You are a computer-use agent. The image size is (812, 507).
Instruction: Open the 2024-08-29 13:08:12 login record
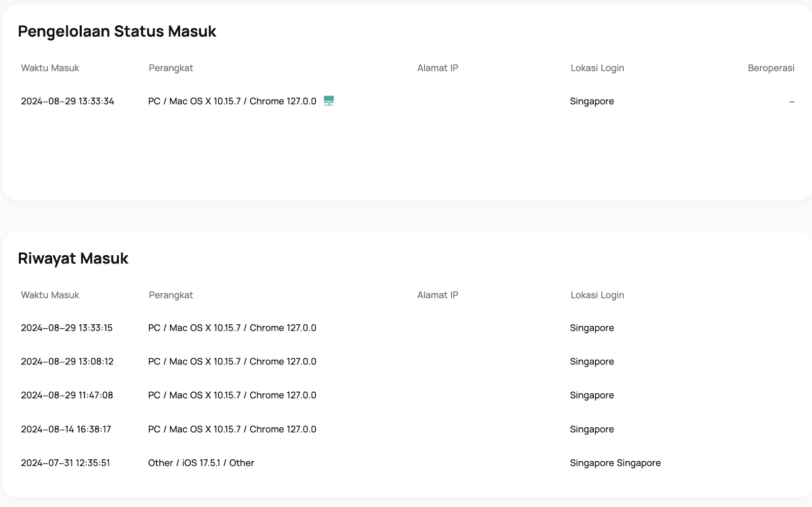[67, 361]
